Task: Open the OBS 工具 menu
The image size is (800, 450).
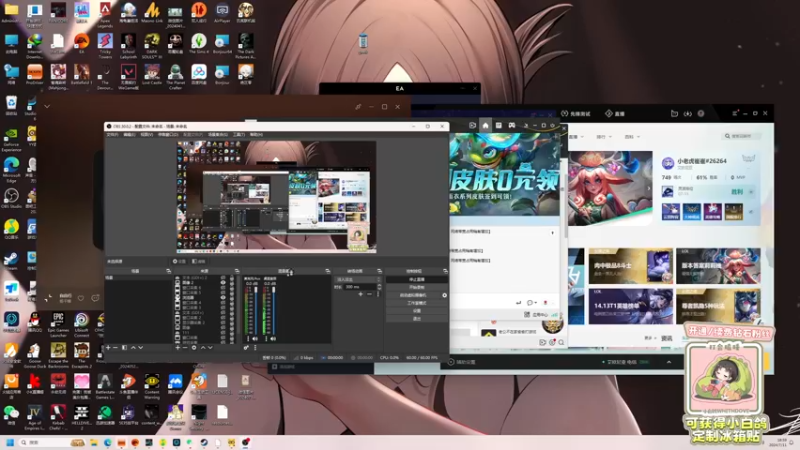Action: 239,135
